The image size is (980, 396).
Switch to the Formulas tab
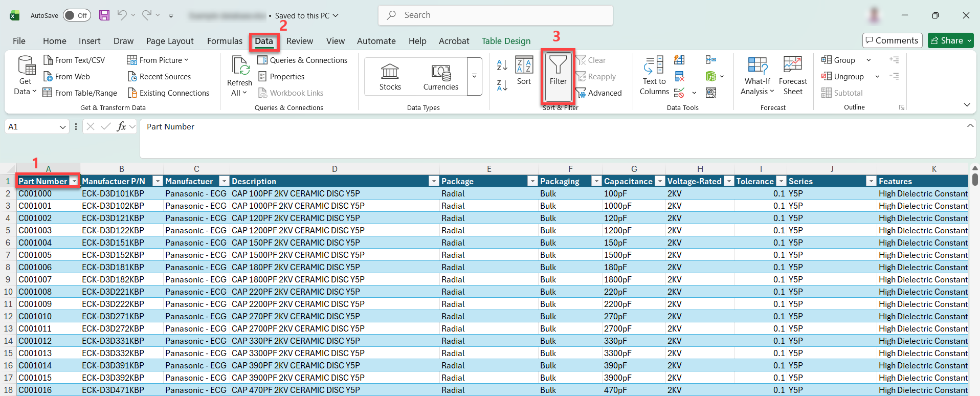(x=225, y=41)
